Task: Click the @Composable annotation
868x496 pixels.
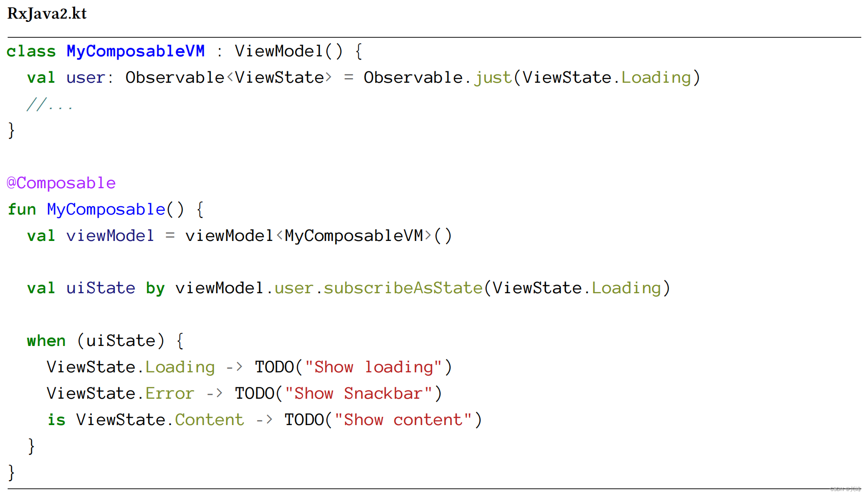Action: tap(61, 183)
